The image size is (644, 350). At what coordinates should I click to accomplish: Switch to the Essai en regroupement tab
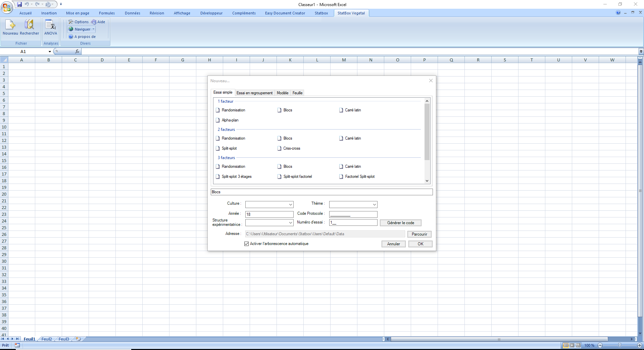click(254, 93)
